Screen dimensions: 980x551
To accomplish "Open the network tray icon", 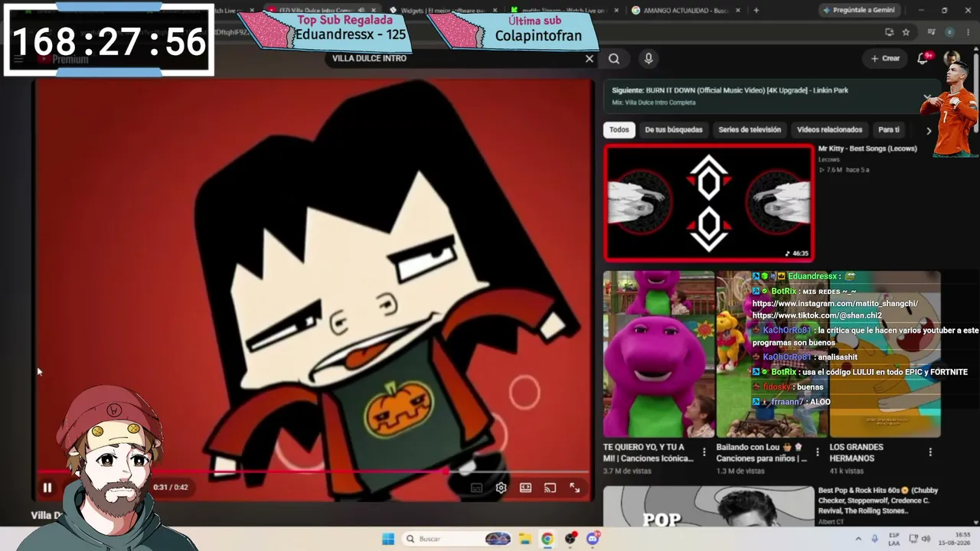I will tap(913, 539).
